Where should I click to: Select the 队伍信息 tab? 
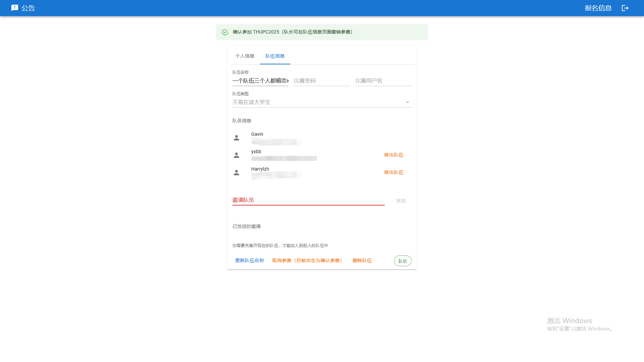pyautogui.click(x=275, y=56)
